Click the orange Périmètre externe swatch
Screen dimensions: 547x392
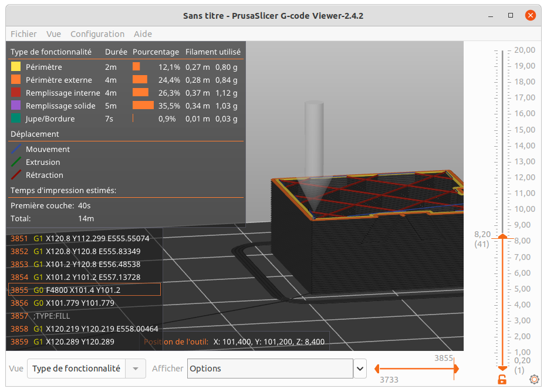pos(16,80)
